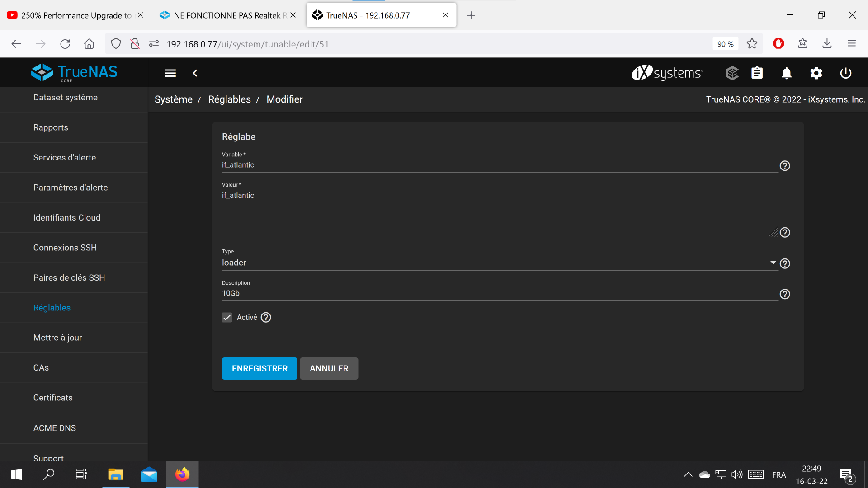Click the 90 % zoom indicator

click(725, 44)
